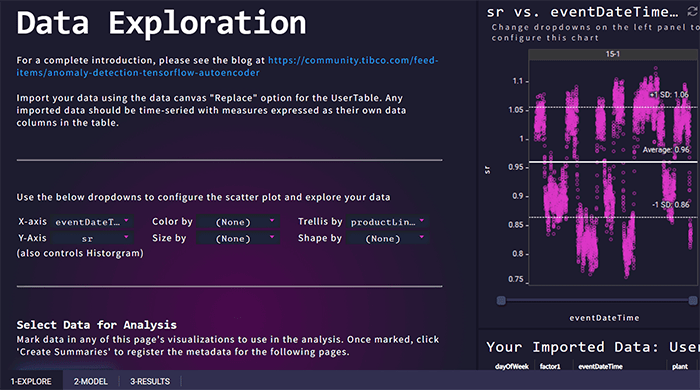The height and width of the screenshot is (390, 700).
Task: Click the 'Average: 0.96' reference line label
Action: tap(666, 150)
